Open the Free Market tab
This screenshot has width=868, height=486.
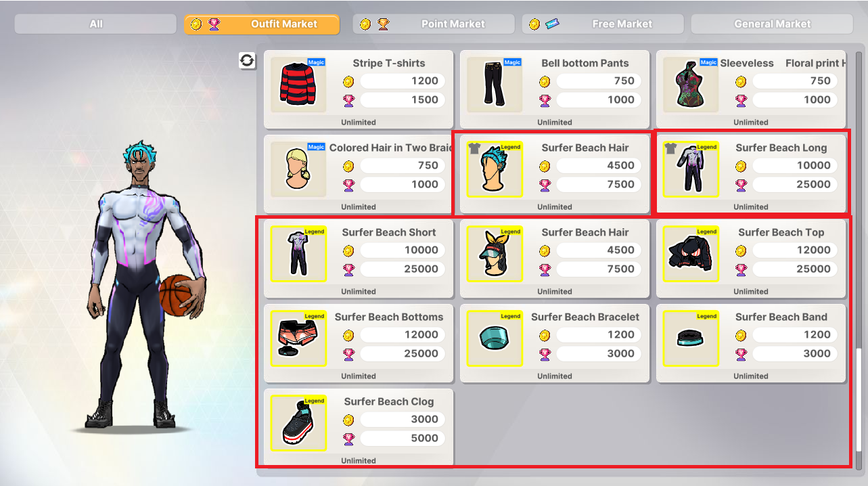(x=603, y=24)
